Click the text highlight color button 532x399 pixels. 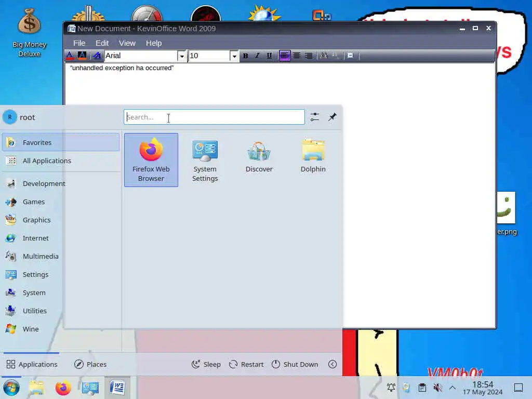coord(82,56)
